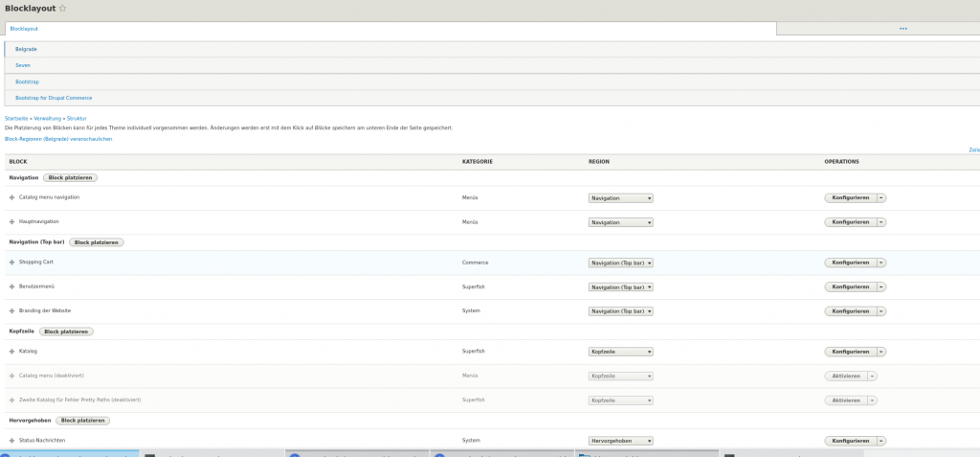
Task: Click the drag handle for Catalog menu navigation
Action: click(11, 197)
